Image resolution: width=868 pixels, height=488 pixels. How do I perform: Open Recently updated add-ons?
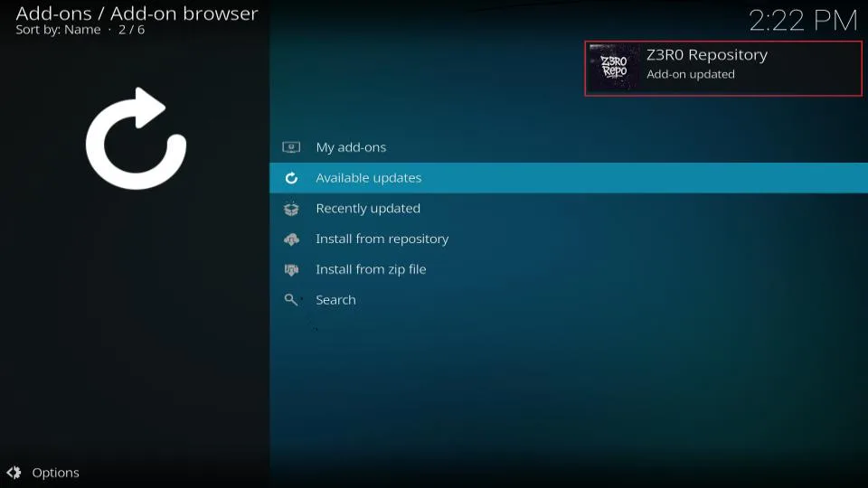tap(569, 208)
